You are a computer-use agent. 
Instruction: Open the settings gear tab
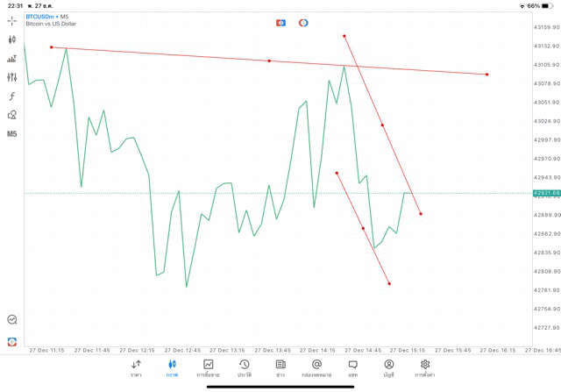pyautogui.click(x=425, y=368)
